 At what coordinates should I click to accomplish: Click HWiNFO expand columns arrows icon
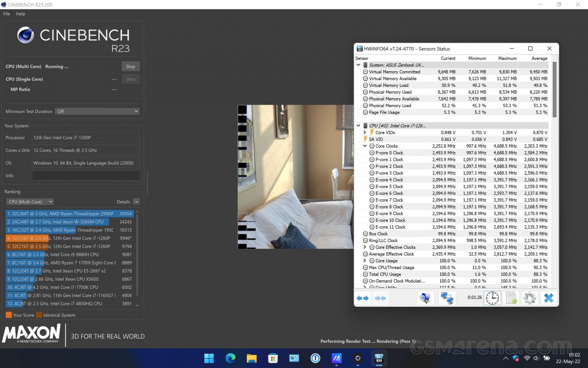tap(363, 298)
